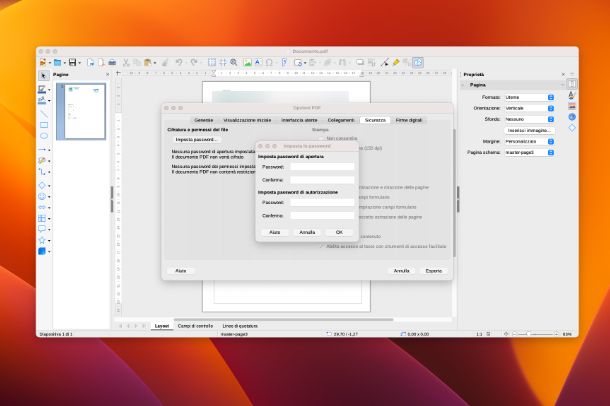Select the Ellipse shape tool
Image resolution: width=610 pixels, height=406 pixels.
[x=44, y=136]
